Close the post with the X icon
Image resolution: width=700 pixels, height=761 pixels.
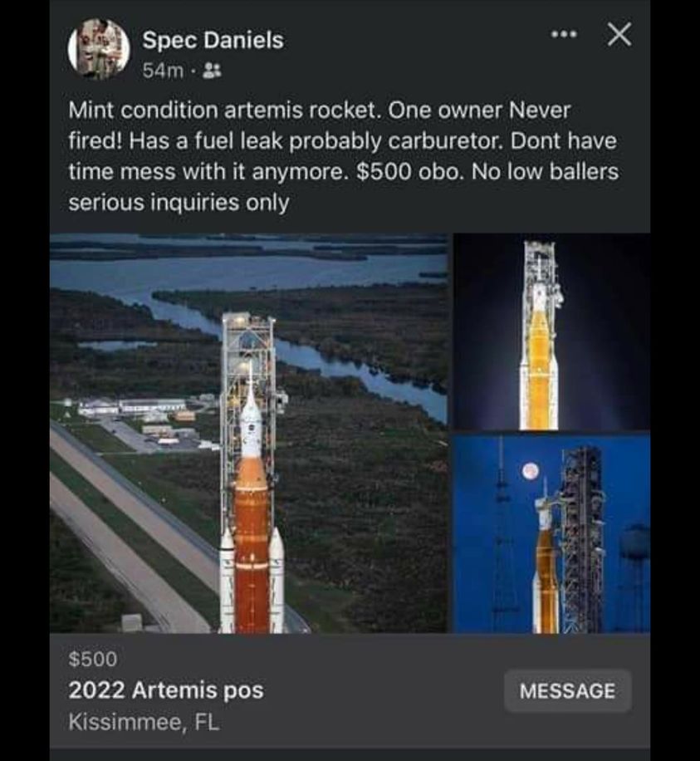tap(619, 35)
